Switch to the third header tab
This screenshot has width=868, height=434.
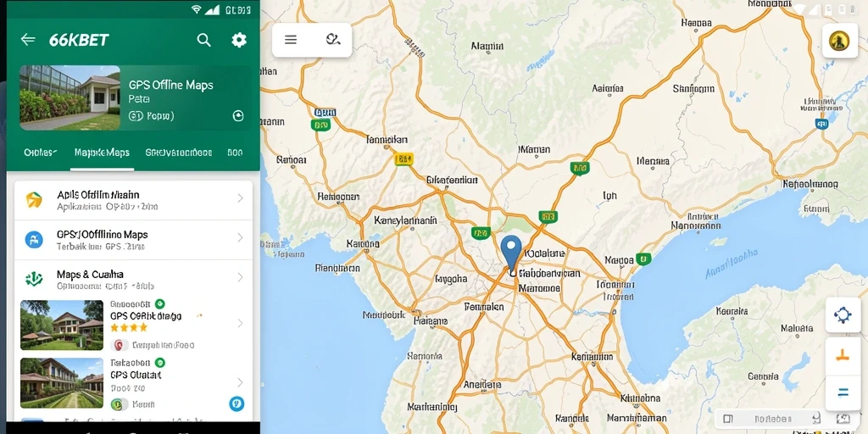178,153
